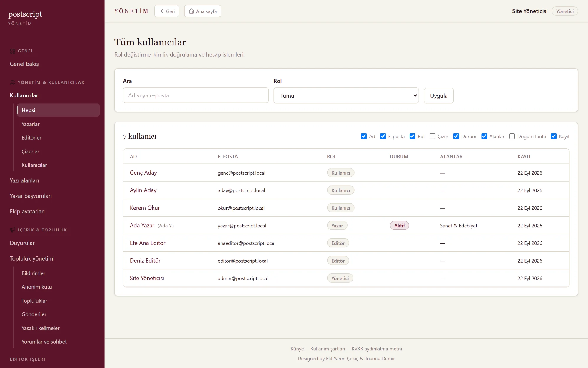Toggle the Alanlar column checkbox

(484, 136)
